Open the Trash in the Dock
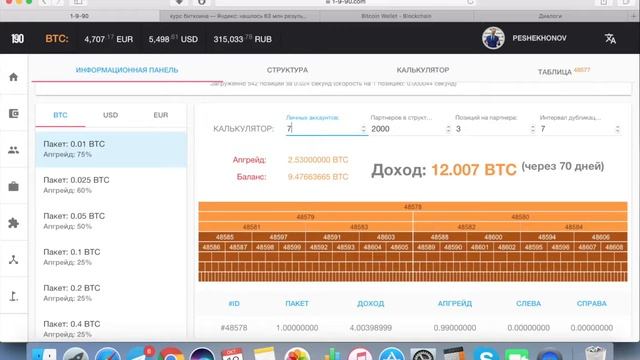This screenshot has height=360, width=640. [595, 353]
